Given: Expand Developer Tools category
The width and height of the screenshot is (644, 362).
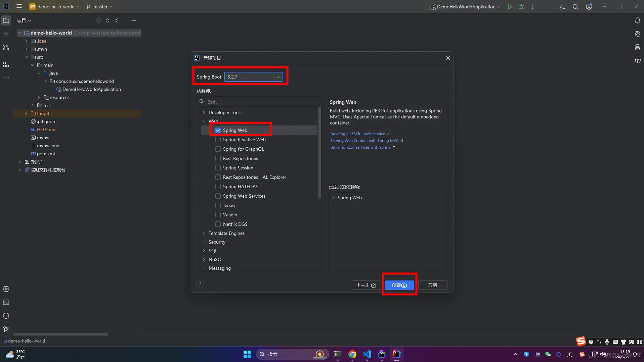Looking at the screenshot, I should 204,112.
